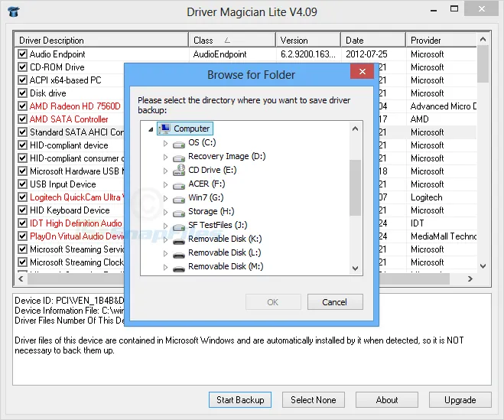Open the About button
The image size is (504, 420).
click(387, 400)
